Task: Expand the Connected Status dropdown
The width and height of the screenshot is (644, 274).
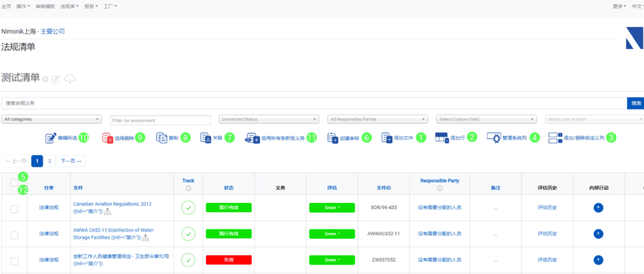Action: tap(269, 119)
